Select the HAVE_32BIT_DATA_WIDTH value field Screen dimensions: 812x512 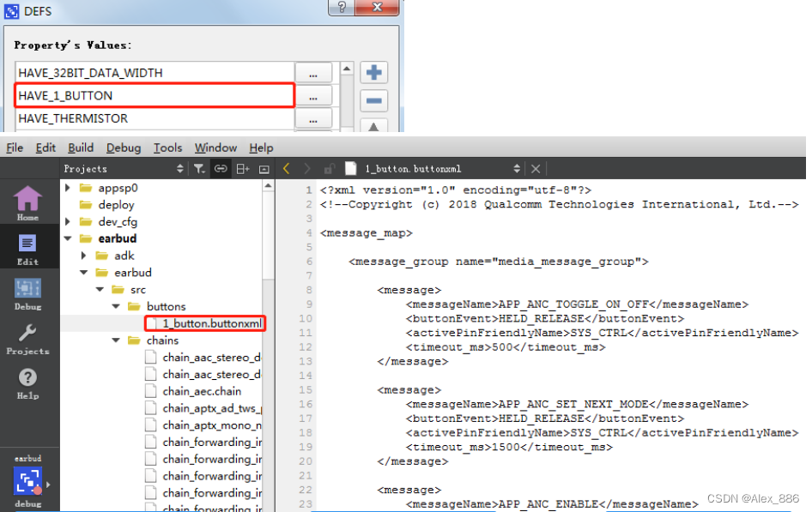coord(155,73)
